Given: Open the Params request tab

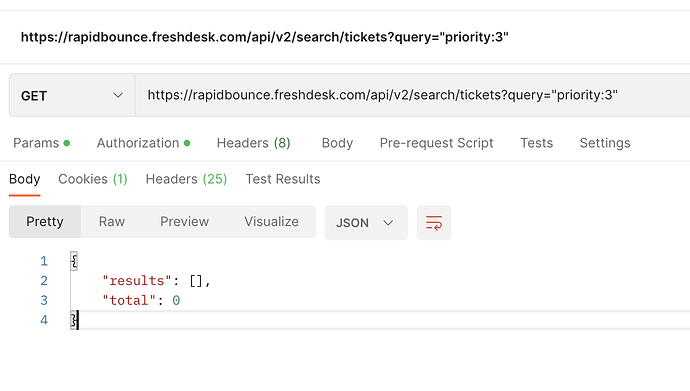Looking at the screenshot, I should point(41,143).
